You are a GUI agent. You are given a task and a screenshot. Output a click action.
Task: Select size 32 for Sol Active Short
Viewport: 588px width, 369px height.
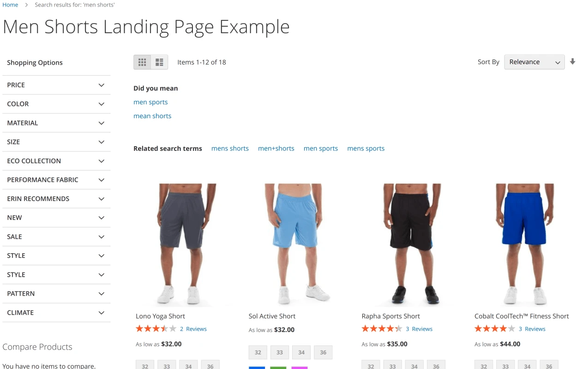click(x=258, y=352)
